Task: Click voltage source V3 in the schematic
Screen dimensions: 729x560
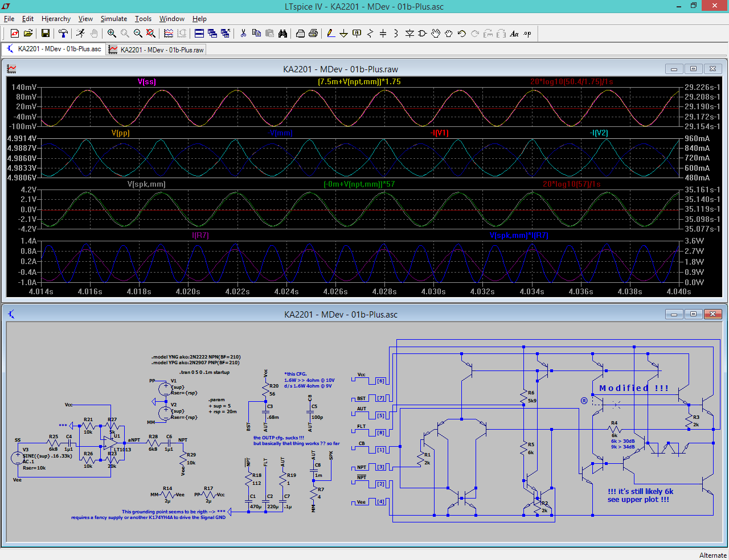Action: [x=18, y=457]
